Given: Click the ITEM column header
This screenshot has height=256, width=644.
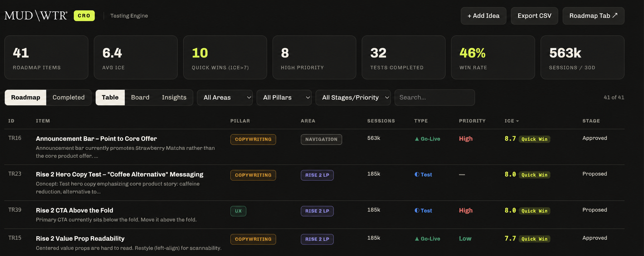Looking at the screenshot, I should coord(43,121).
